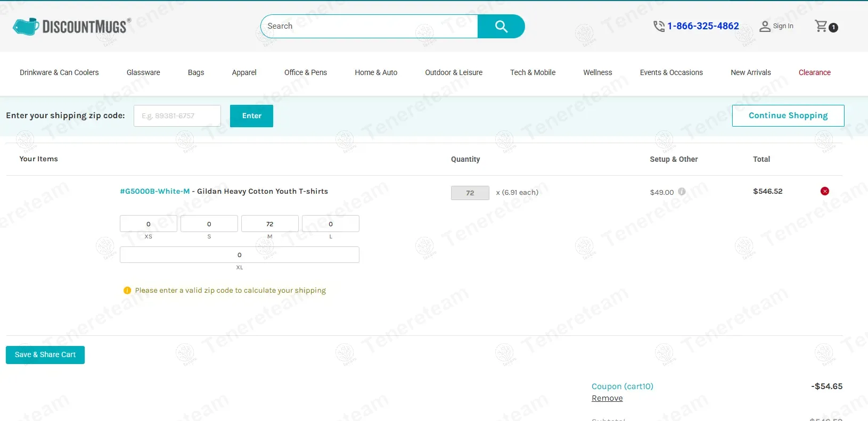Open the Tech & Mobile menu
Screen dimensions: 868x421
point(533,72)
